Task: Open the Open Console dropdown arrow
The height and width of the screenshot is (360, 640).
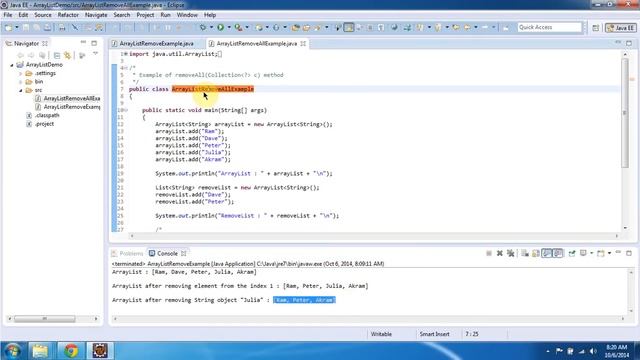Action: (609, 253)
